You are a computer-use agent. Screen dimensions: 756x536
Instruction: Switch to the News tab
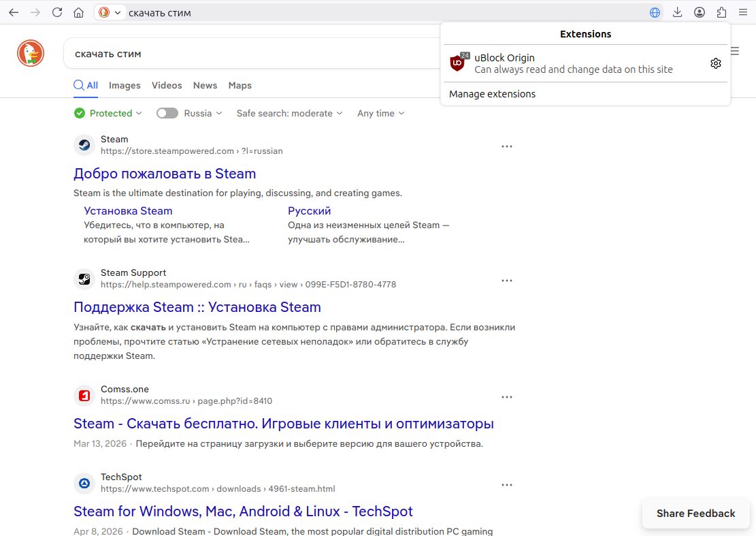205,85
